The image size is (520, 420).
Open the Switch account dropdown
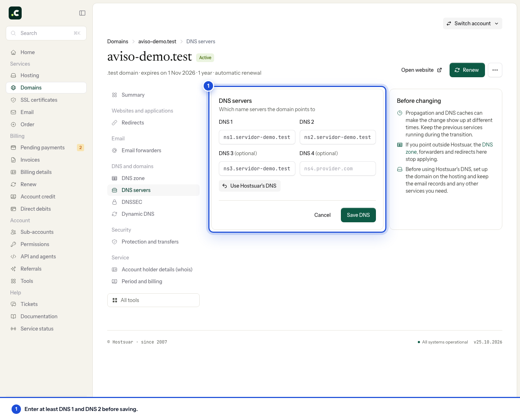pos(472,23)
